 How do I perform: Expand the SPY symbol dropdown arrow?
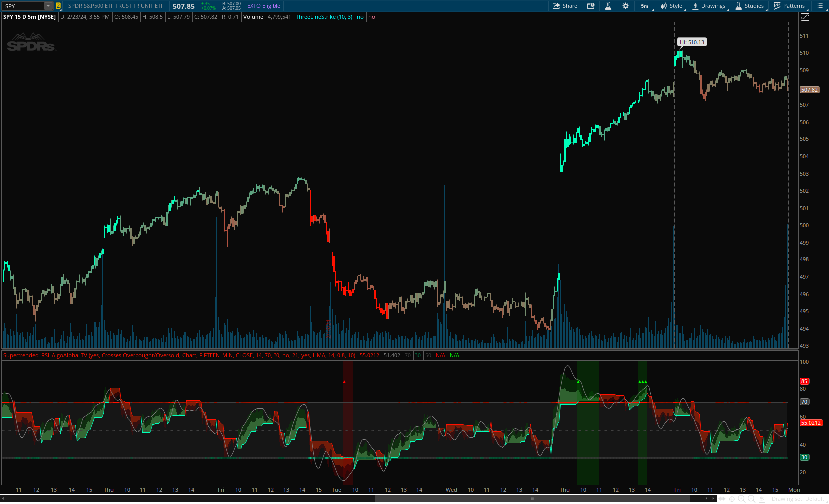(x=48, y=6)
